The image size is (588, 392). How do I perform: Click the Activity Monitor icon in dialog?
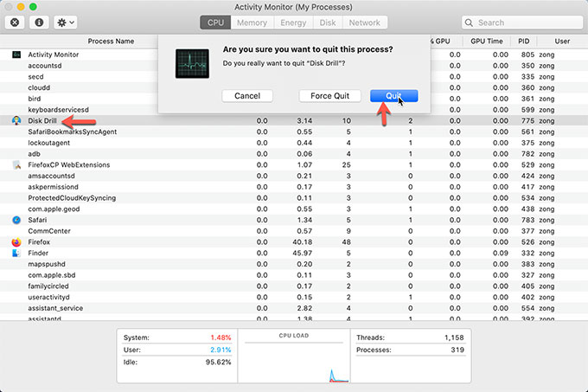click(192, 63)
